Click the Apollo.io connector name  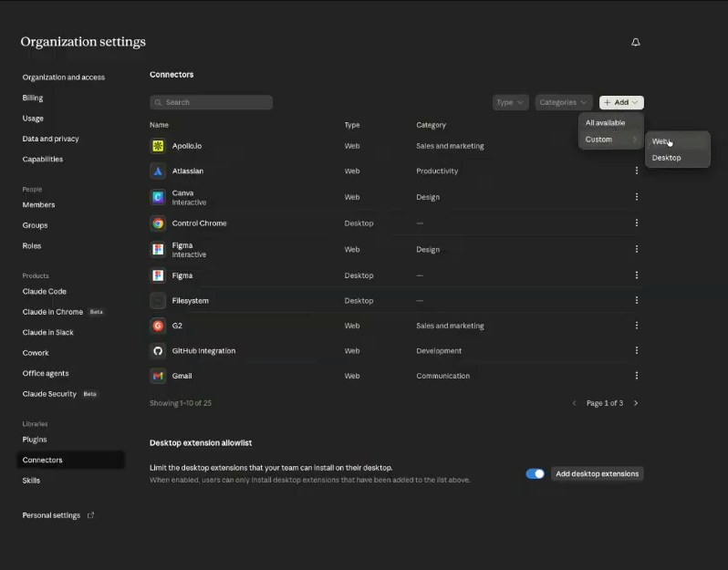click(x=187, y=146)
